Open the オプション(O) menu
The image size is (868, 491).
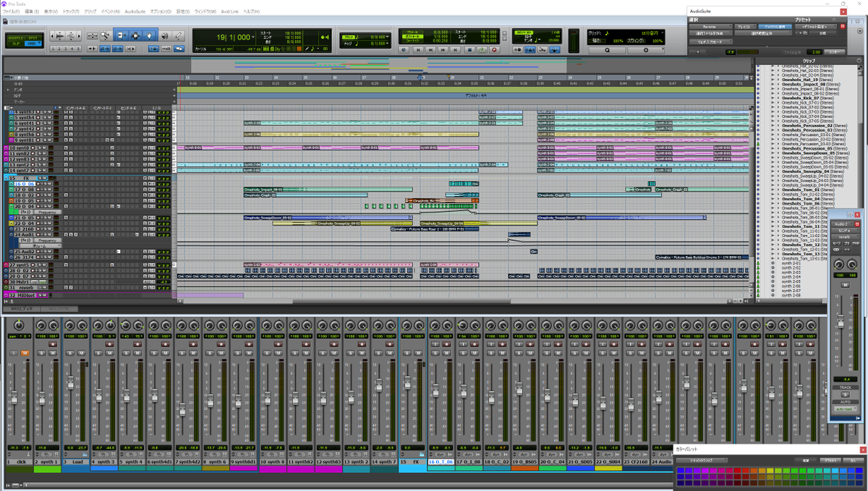click(x=160, y=12)
